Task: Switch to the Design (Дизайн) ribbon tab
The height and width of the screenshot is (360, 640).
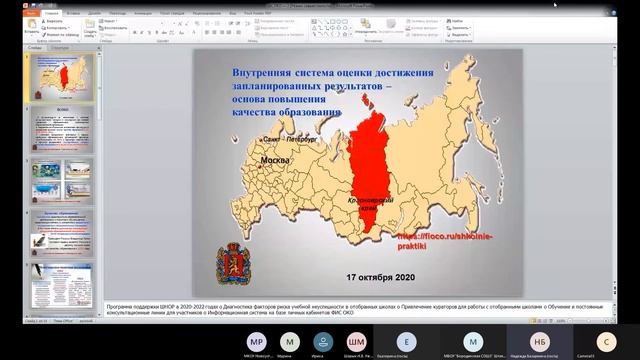Action: coord(94,13)
